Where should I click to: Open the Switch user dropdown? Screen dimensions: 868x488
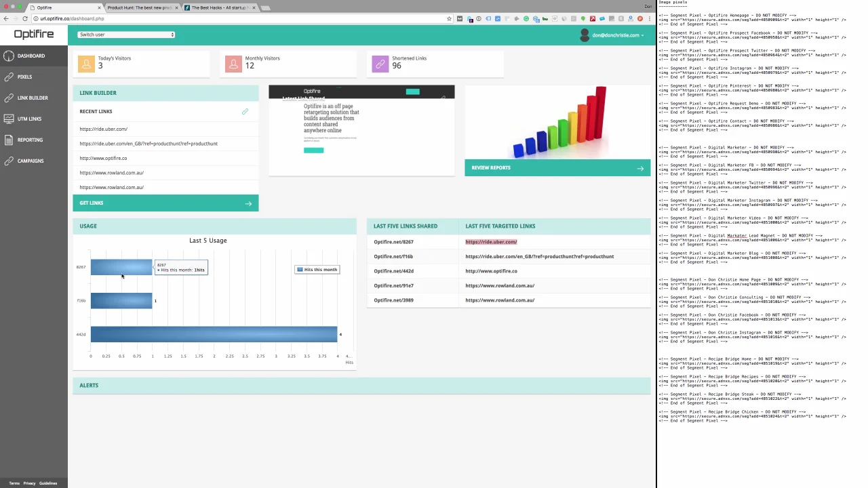126,35
